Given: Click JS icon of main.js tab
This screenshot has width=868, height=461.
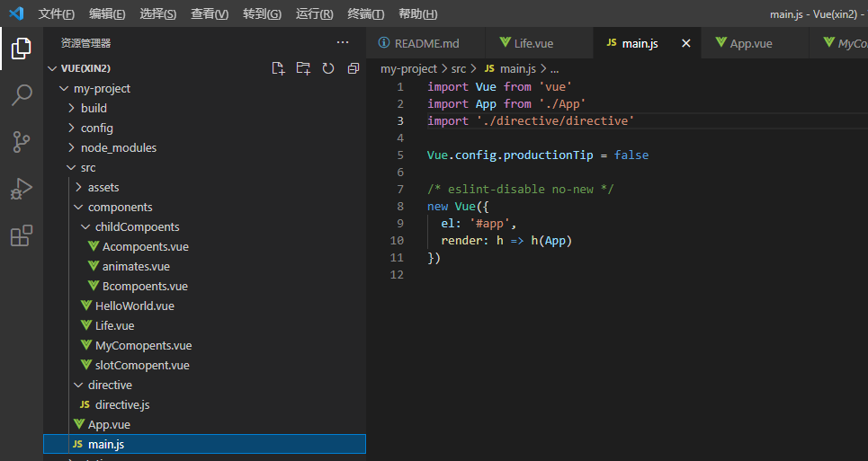Looking at the screenshot, I should [x=611, y=42].
